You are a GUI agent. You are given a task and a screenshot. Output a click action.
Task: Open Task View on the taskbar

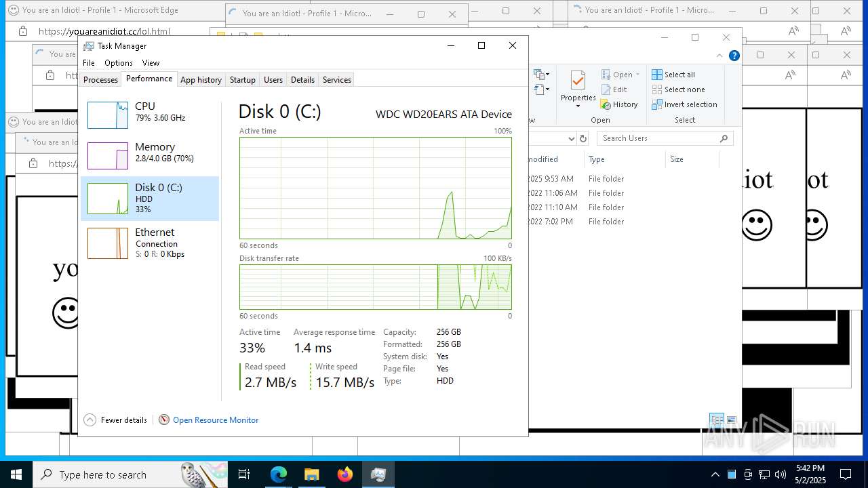coord(244,474)
